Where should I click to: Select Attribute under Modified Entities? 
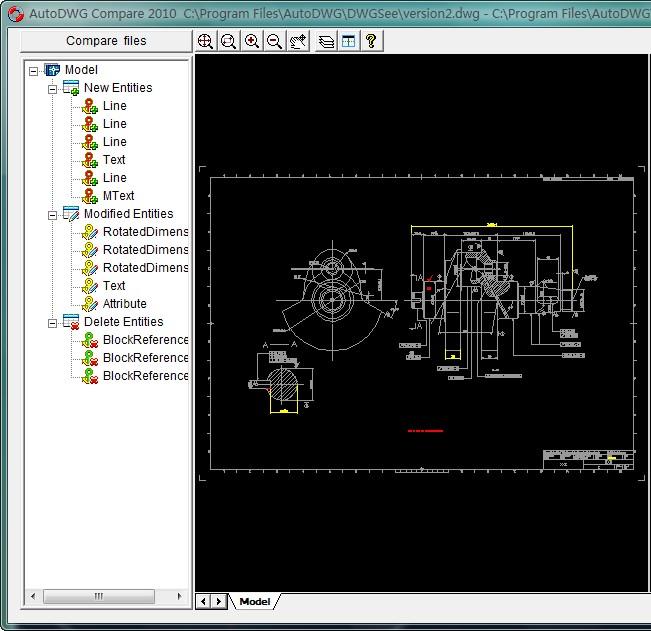124,304
